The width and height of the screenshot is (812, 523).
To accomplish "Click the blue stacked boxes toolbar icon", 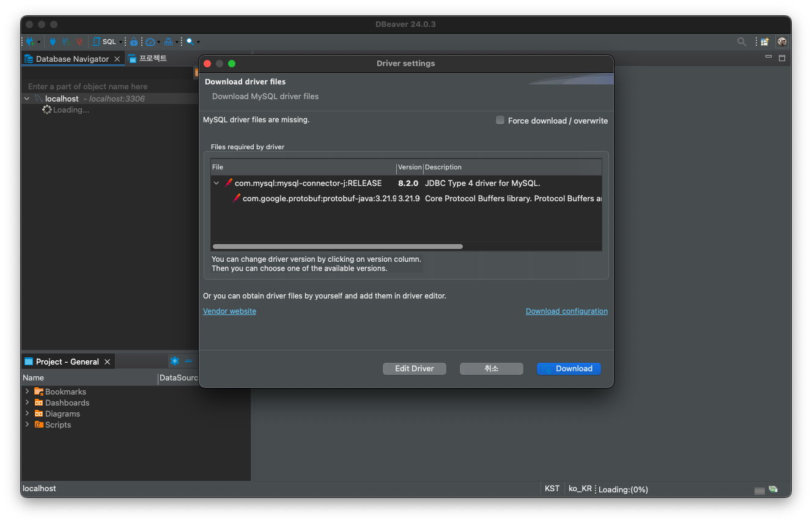I will pyautogui.click(x=169, y=42).
